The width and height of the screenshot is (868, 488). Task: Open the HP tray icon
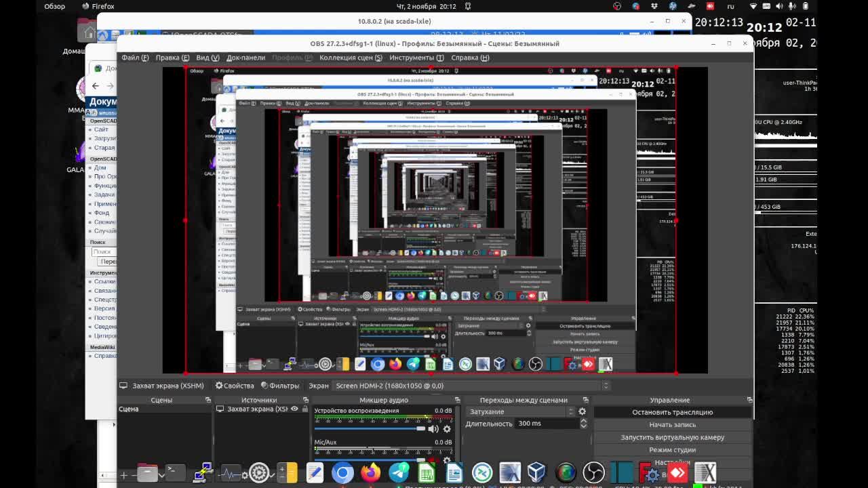(x=673, y=6)
